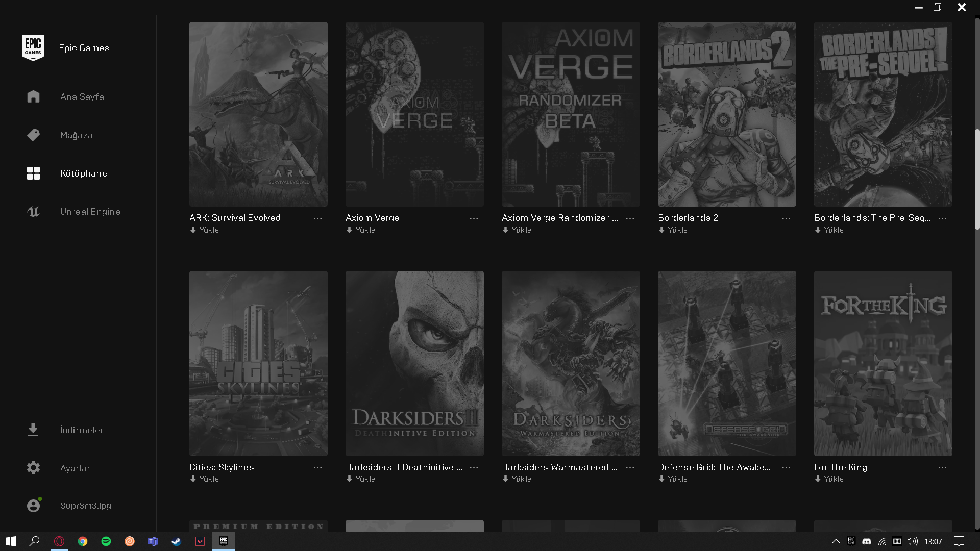Open Ayarlar settings gear icon
980x551 pixels.
pyautogui.click(x=33, y=468)
